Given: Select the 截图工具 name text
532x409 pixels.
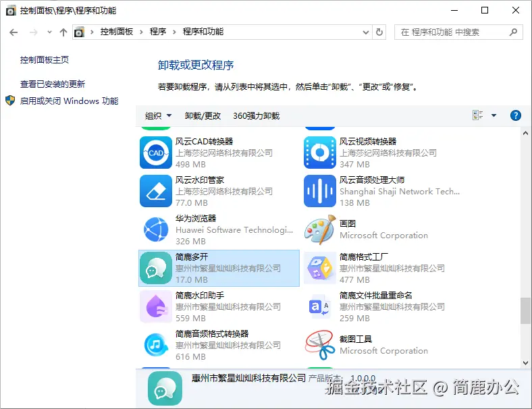Looking at the screenshot, I should pos(356,339).
